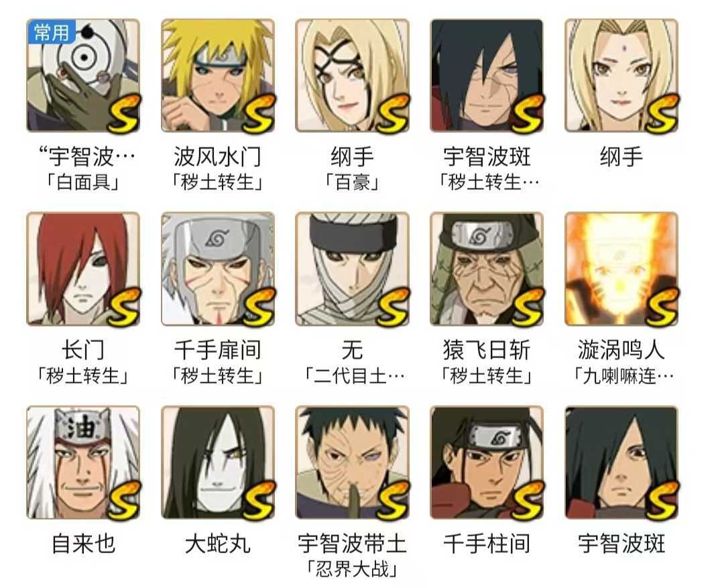716x588 pixels.
Task: Pick bottom-row 宇智波斑 portrait without subtitle
Action: point(621,463)
